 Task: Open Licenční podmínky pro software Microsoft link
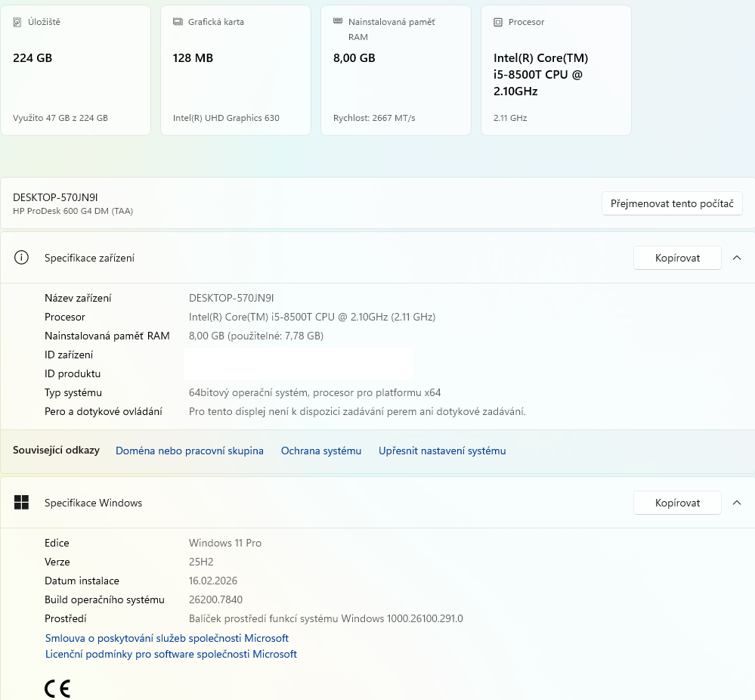click(x=171, y=654)
